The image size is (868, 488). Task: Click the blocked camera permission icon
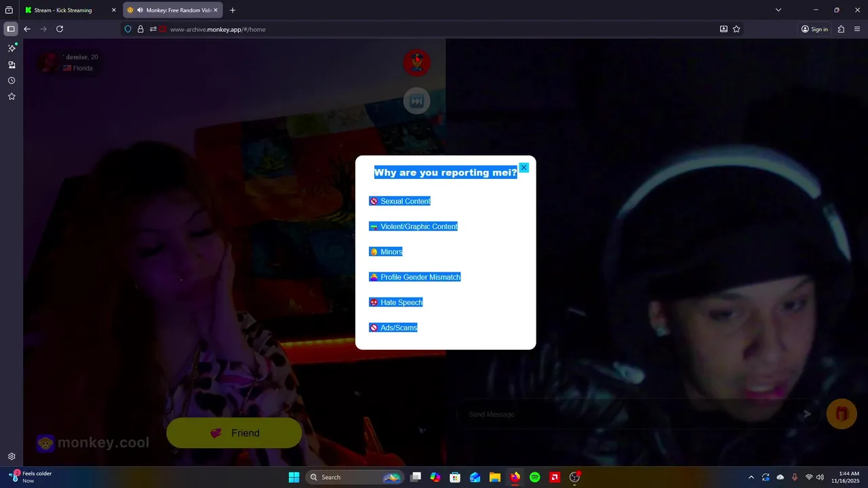tap(163, 29)
